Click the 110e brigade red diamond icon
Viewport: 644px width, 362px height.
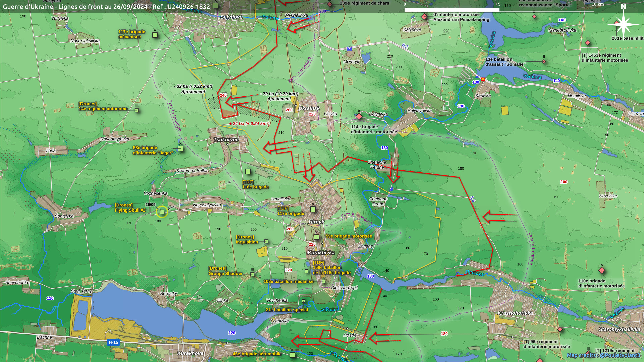pyautogui.click(x=602, y=270)
